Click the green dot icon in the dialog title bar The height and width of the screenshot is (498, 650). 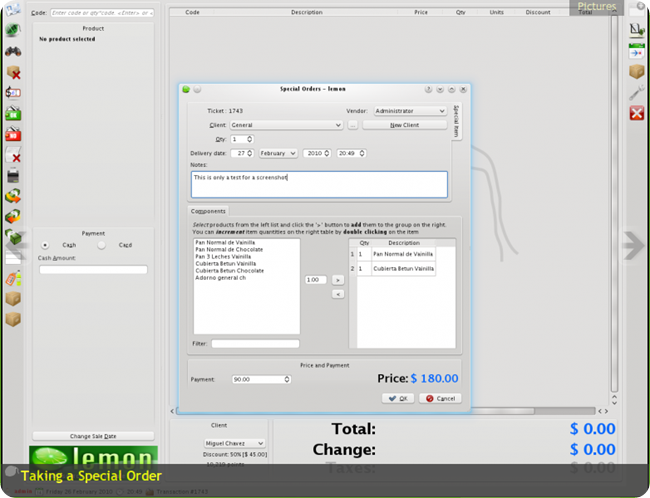click(186, 89)
